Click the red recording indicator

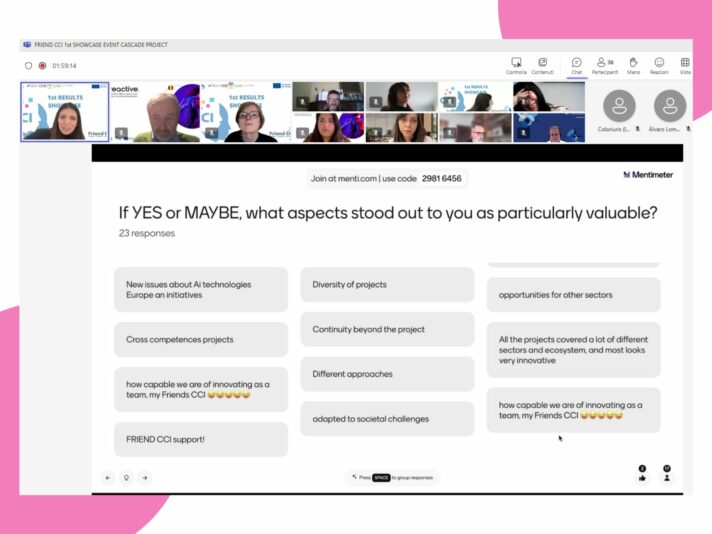click(42, 66)
